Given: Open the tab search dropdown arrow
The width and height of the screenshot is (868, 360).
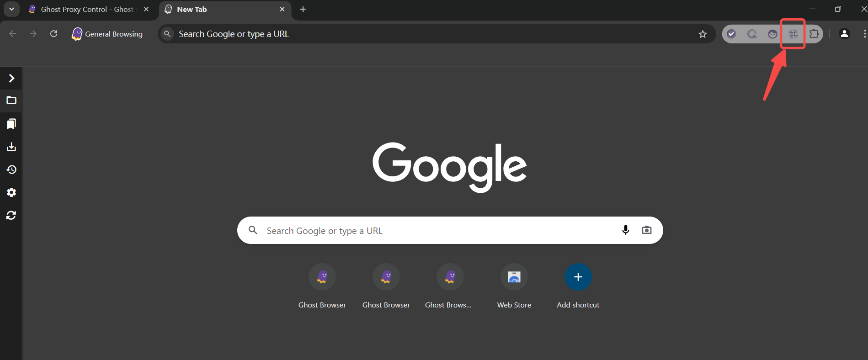Looking at the screenshot, I should [x=11, y=9].
